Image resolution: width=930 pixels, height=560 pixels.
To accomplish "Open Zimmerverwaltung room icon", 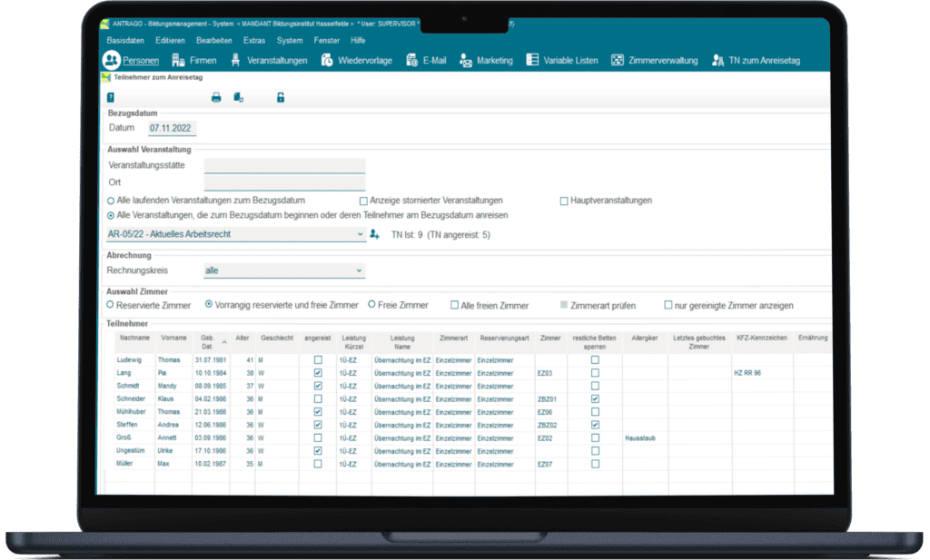I will [618, 60].
